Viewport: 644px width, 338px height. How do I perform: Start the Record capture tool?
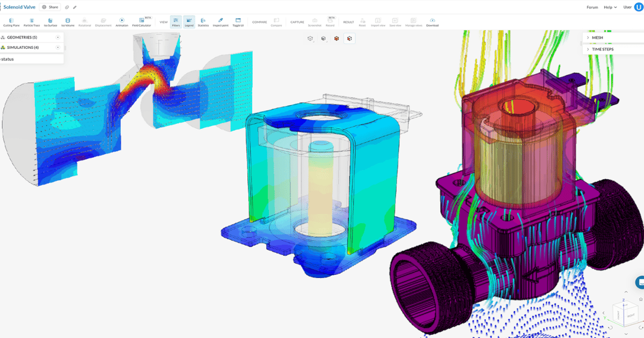[x=330, y=22]
